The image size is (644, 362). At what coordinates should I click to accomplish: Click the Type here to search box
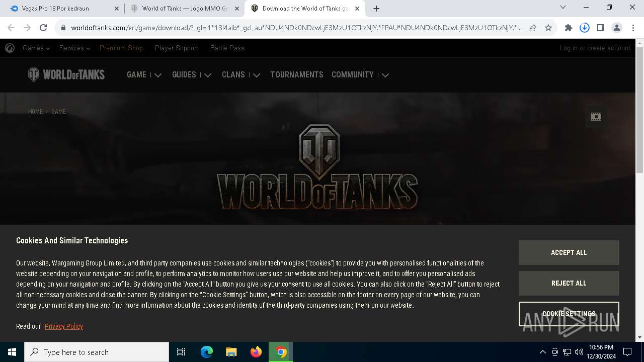click(x=97, y=352)
